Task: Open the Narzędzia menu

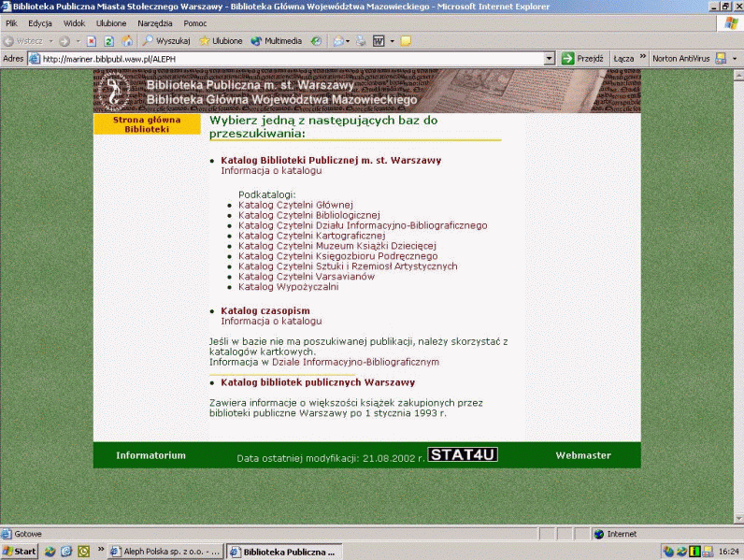Action: [x=155, y=22]
